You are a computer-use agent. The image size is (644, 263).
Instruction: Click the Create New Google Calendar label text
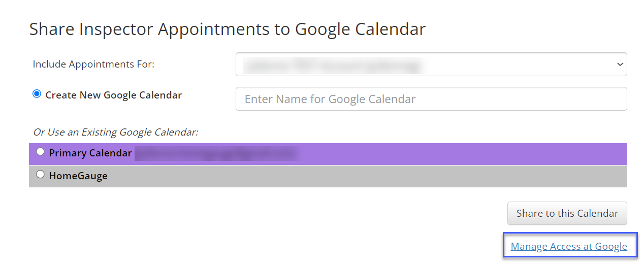(113, 95)
